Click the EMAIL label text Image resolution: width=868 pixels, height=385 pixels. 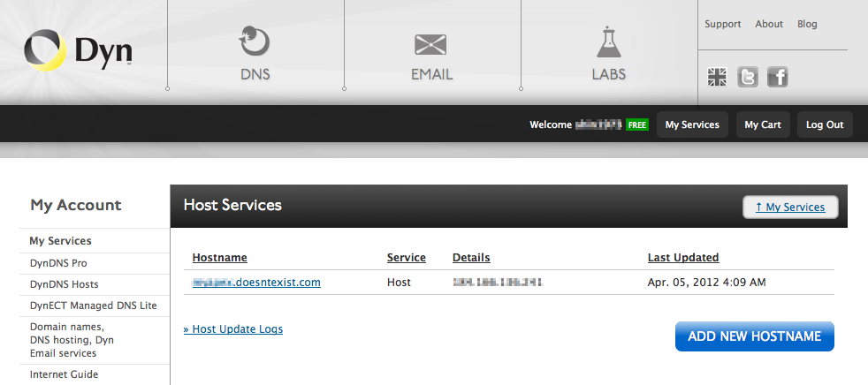click(x=431, y=74)
